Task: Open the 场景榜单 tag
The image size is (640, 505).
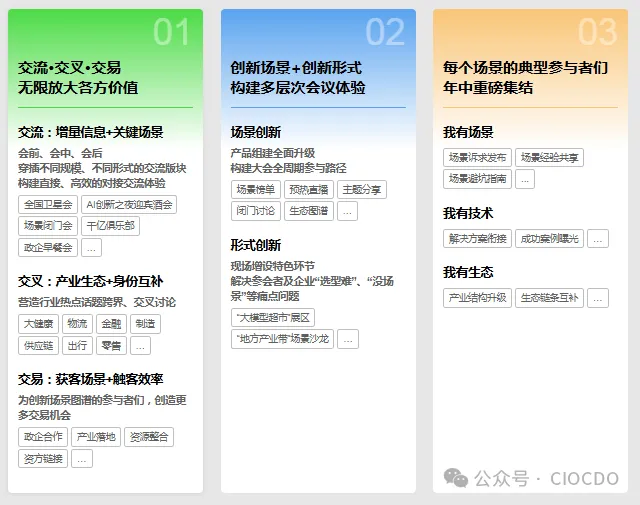Action: point(255,190)
